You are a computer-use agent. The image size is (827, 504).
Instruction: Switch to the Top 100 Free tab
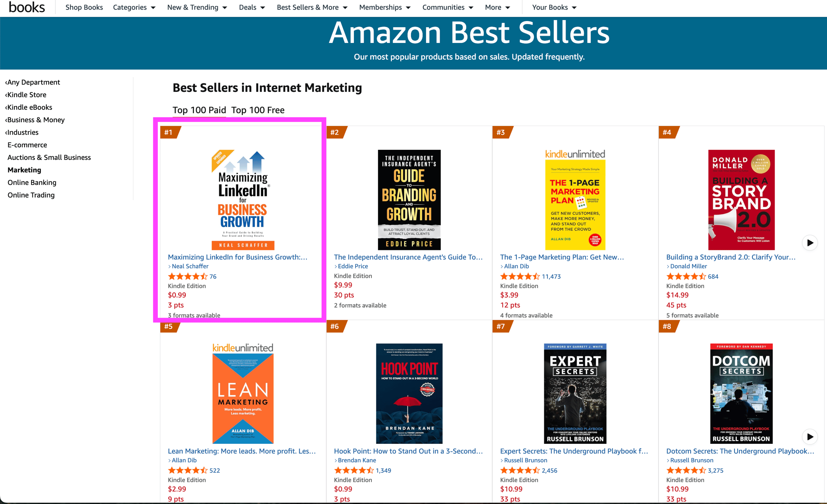coord(258,110)
